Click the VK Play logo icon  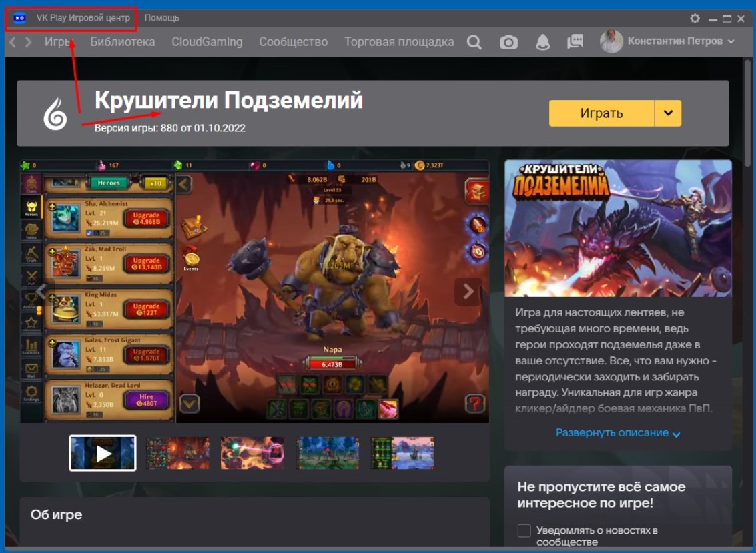click(19, 18)
